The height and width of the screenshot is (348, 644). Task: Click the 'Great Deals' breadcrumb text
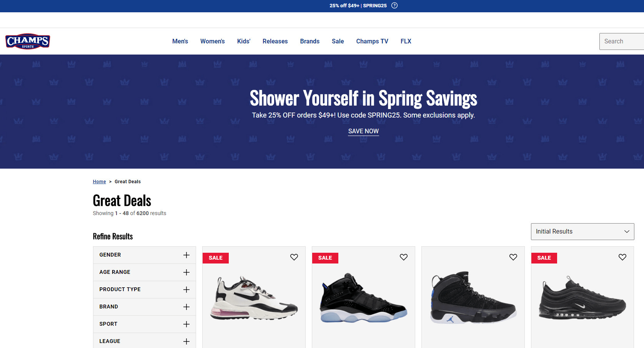coord(128,182)
